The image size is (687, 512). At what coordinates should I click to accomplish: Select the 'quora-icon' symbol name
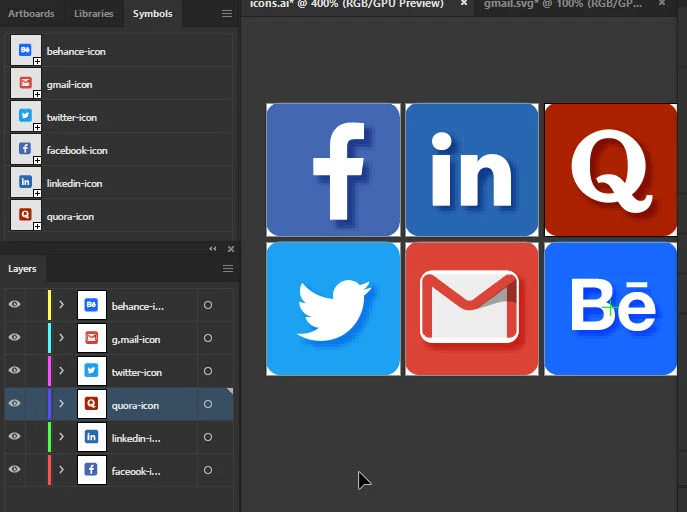71,217
